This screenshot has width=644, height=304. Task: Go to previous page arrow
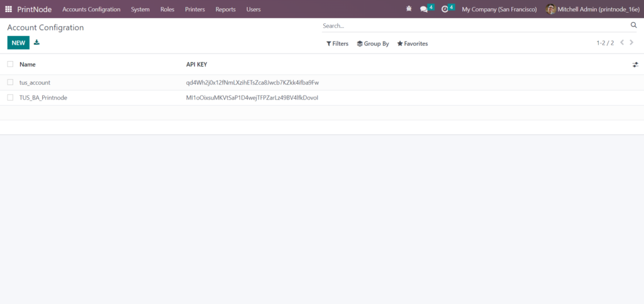click(622, 42)
